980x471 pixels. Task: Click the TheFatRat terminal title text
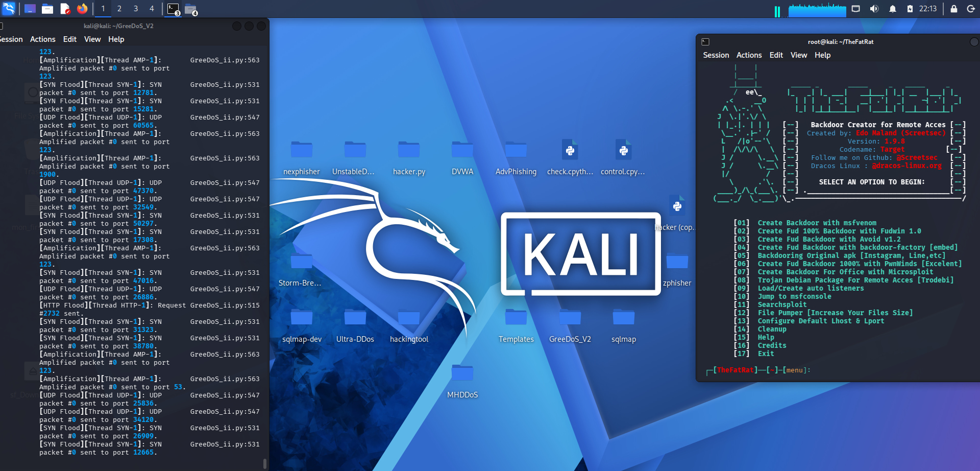[x=840, y=42]
